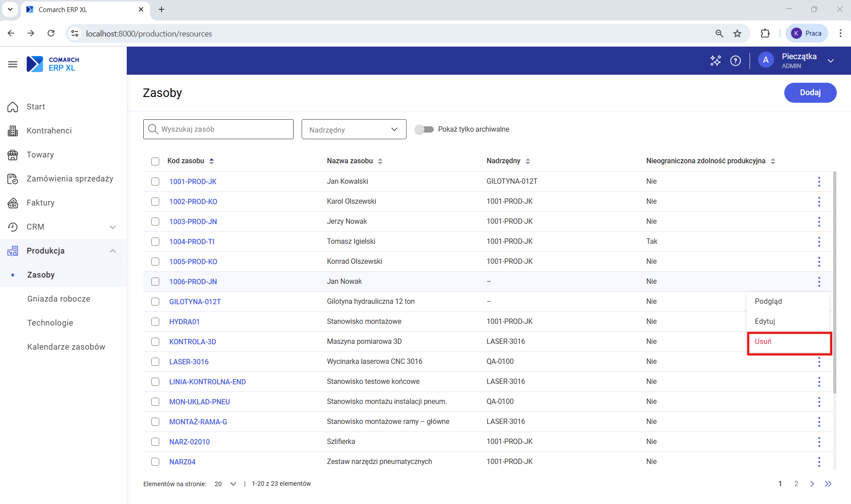Screen dimensions: 851x504
Task: Click the hamburger menu icon in sidebar
Action: point(12,65)
